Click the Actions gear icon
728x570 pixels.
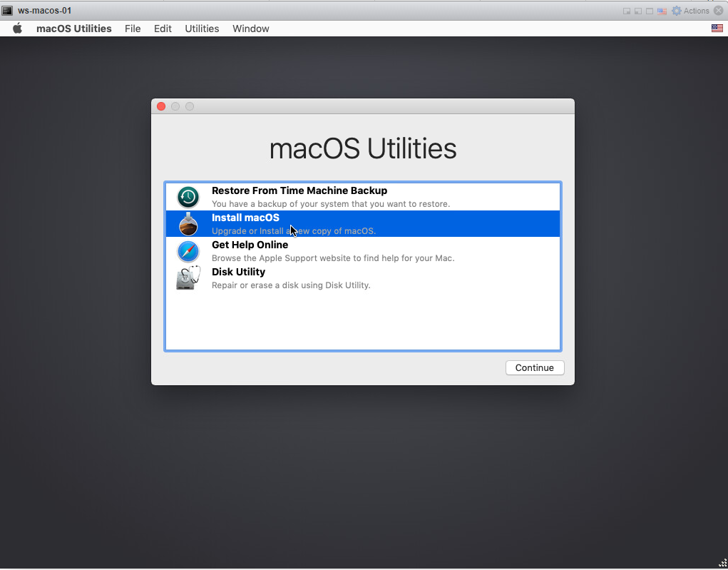click(677, 11)
